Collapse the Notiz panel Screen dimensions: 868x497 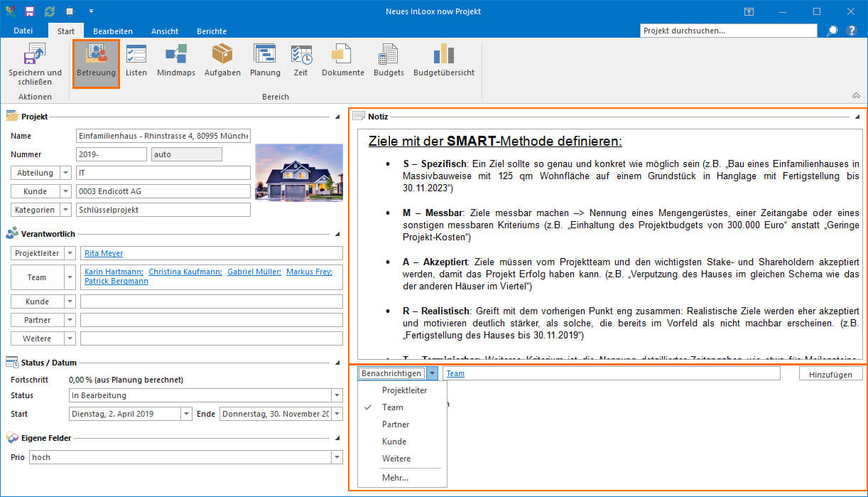(x=857, y=117)
